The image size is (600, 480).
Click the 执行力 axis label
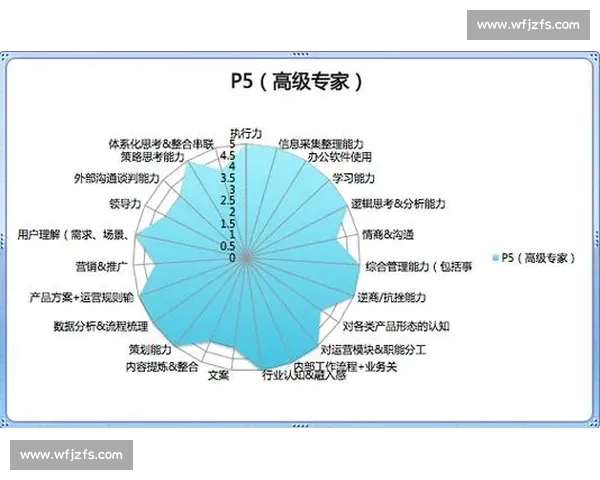coord(246,133)
